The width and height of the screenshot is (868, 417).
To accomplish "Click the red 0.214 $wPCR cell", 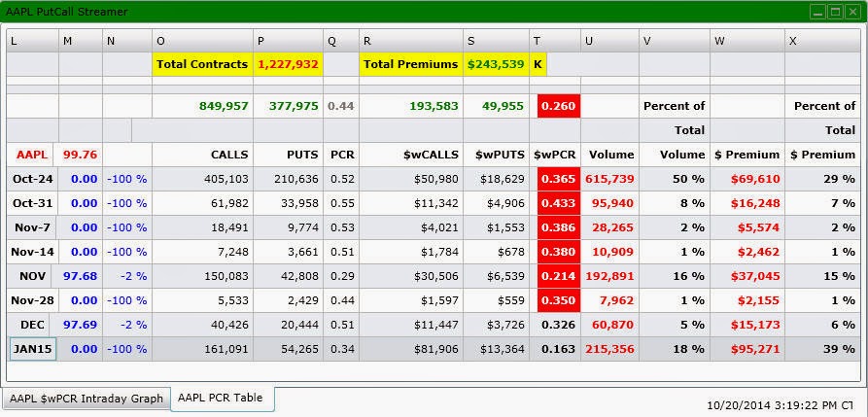I will click(x=559, y=276).
